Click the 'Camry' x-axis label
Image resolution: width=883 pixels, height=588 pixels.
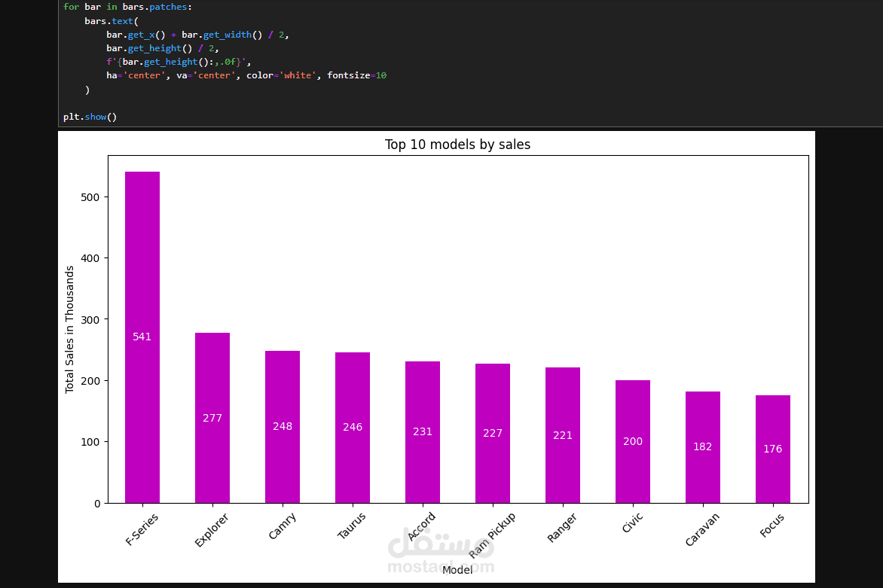tap(282, 526)
